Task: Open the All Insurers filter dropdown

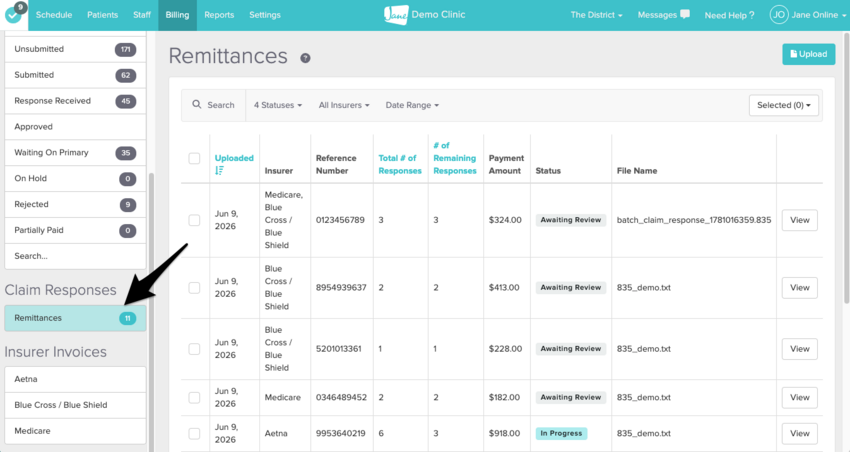Action: pyautogui.click(x=344, y=105)
